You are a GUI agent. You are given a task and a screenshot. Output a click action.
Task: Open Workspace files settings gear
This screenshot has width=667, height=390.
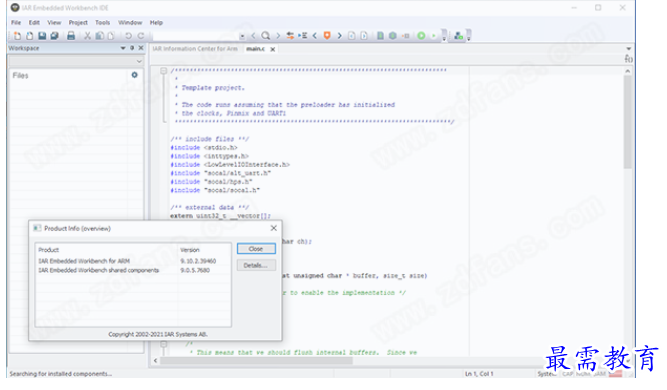(x=134, y=75)
